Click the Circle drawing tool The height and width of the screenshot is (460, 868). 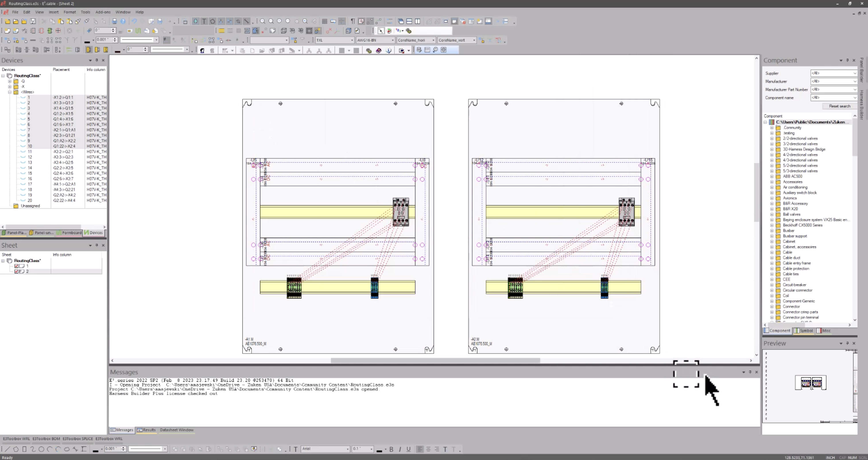[x=42, y=449]
